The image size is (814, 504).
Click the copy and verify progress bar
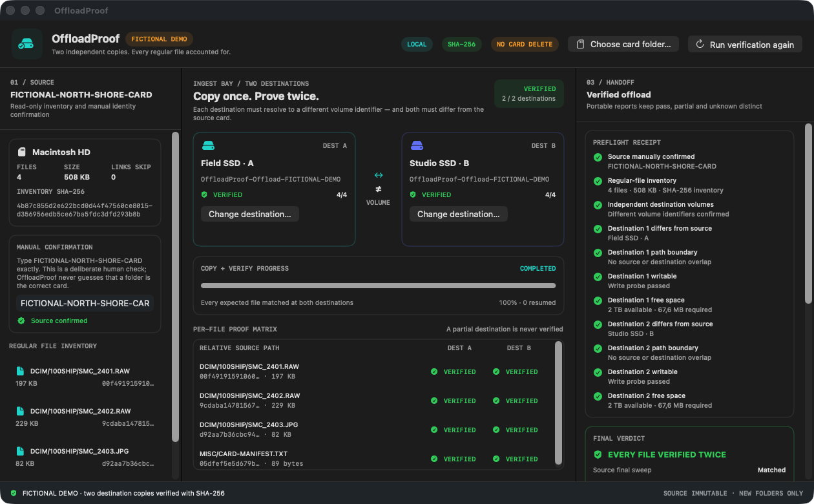379,286
